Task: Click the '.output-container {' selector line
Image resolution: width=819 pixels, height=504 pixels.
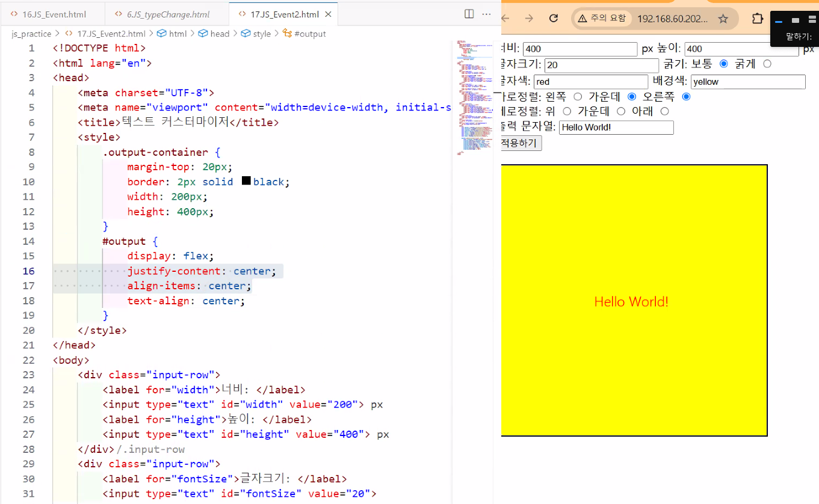Action: 162,152
